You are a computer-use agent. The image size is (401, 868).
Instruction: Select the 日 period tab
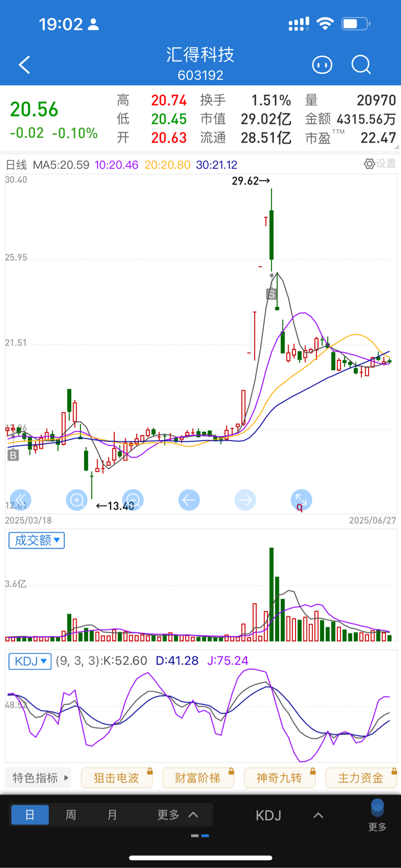(x=30, y=815)
